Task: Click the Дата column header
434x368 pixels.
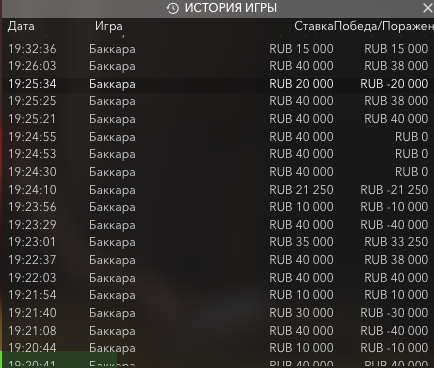Action: tap(21, 26)
